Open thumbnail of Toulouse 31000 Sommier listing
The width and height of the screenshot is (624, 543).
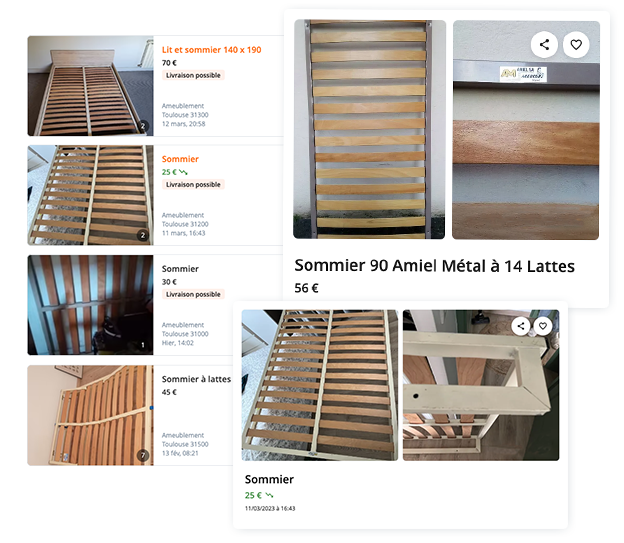coord(90,305)
